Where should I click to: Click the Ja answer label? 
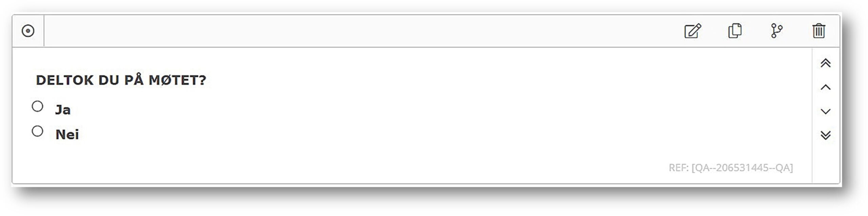coord(63,110)
